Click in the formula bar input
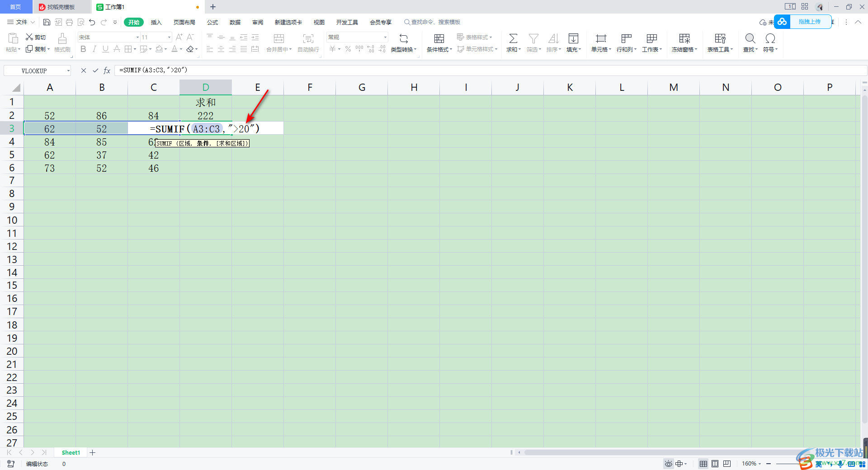Image resolution: width=868 pixels, height=470 pixels. click(x=491, y=70)
